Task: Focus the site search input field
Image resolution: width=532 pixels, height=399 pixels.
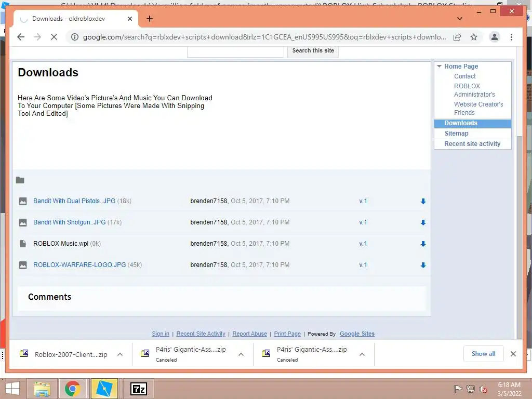Action: [235, 51]
